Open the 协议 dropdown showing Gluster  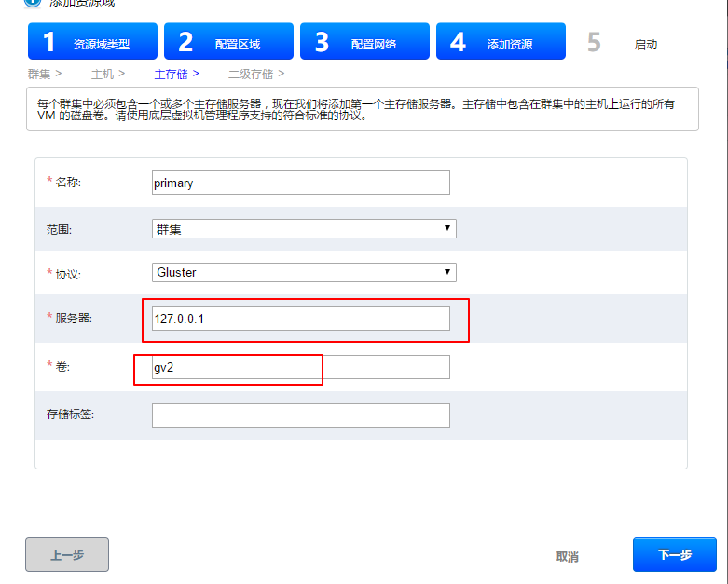tap(304, 273)
